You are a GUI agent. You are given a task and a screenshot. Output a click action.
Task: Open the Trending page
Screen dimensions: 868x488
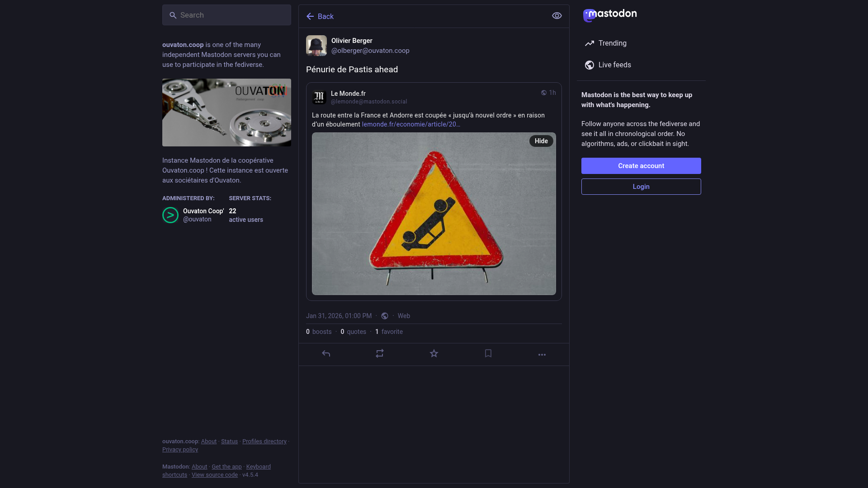(612, 43)
